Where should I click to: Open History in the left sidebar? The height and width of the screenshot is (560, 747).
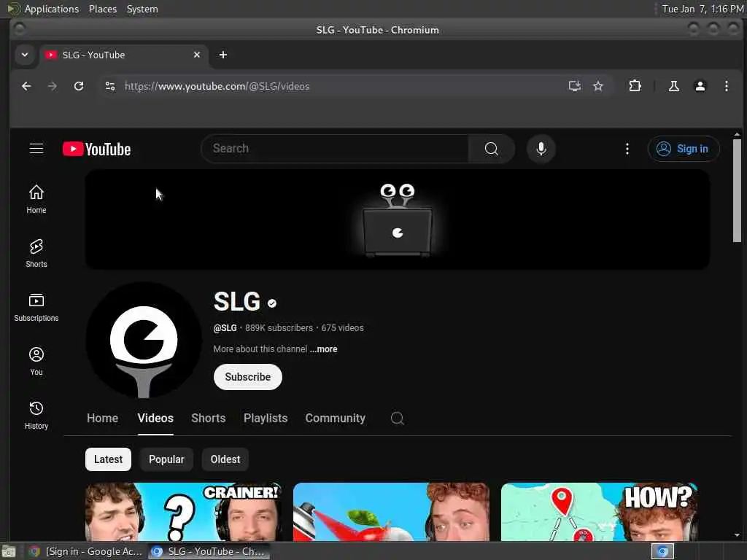[36, 415]
